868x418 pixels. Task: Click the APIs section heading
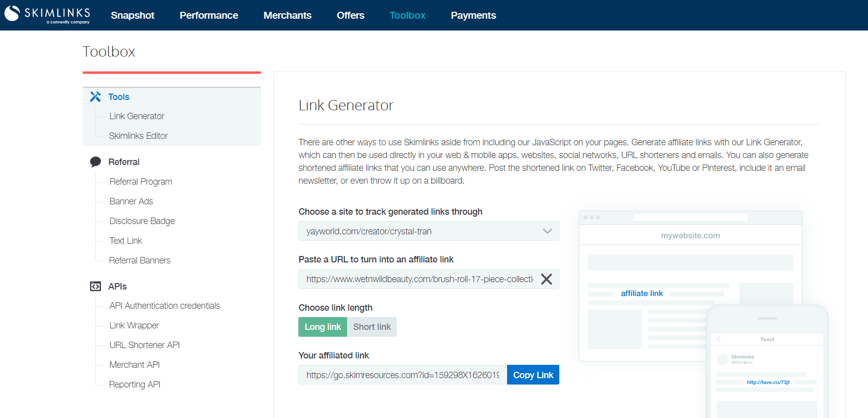118,287
